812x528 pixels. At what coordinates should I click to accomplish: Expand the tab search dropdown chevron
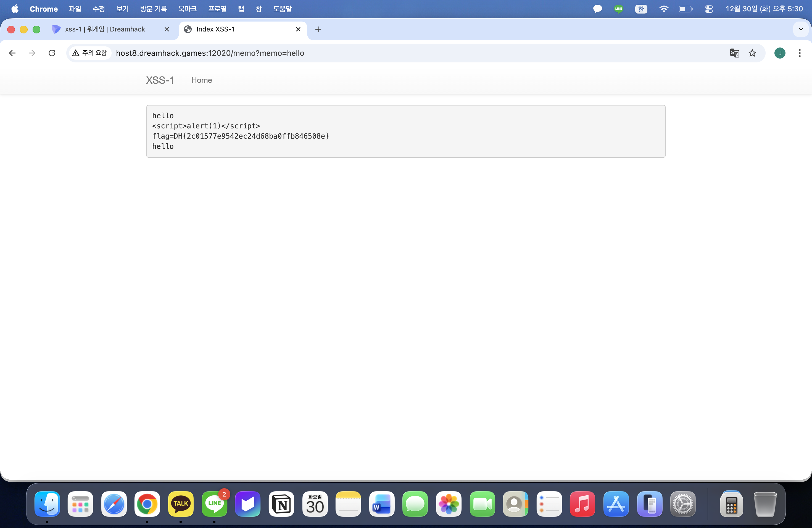[x=800, y=29]
